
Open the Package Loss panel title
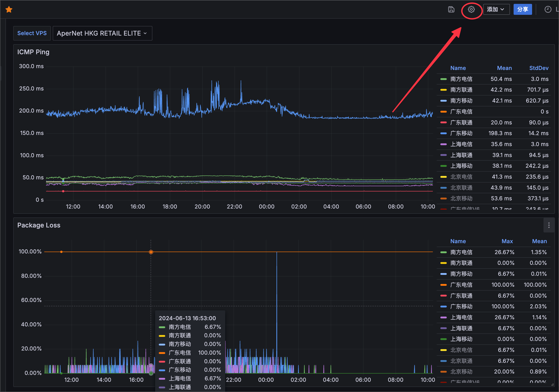(x=39, y=225)
